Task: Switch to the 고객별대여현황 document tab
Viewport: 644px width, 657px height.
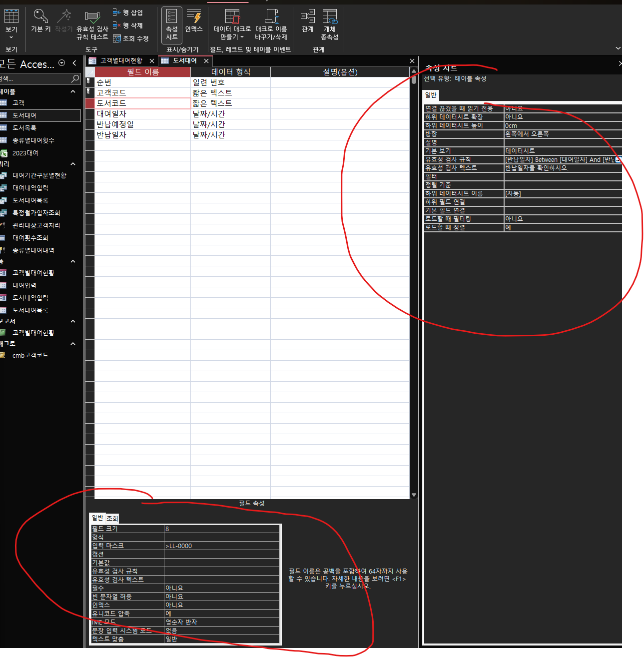Action: 121,60
